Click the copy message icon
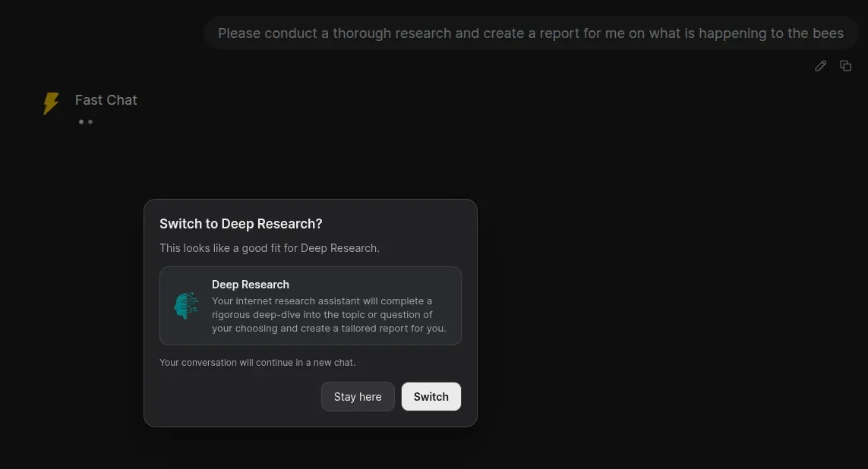 point(845,66)
